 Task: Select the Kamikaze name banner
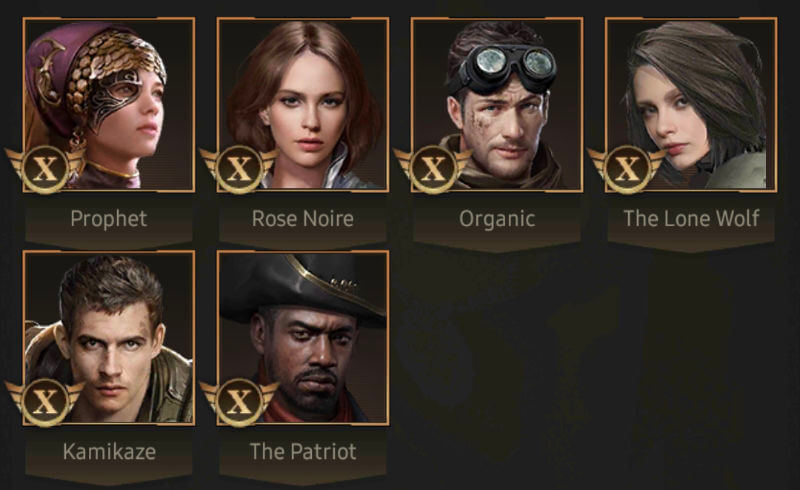click(x=109, y=452)
